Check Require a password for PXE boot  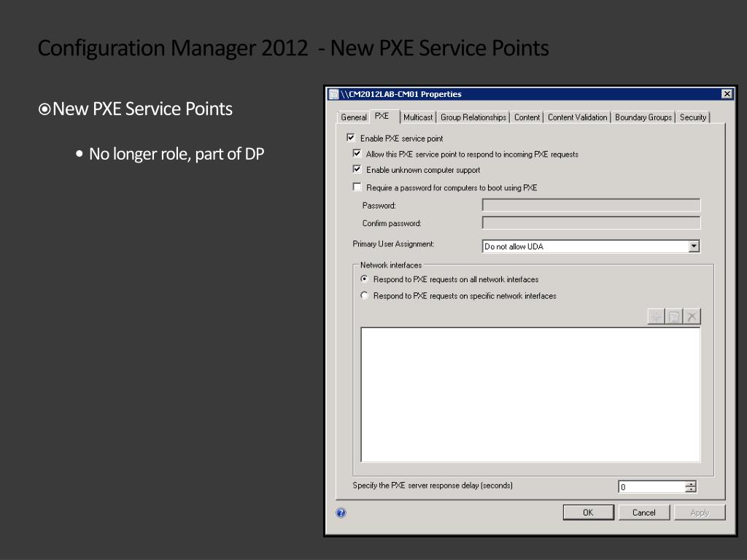tap(357, 187)
